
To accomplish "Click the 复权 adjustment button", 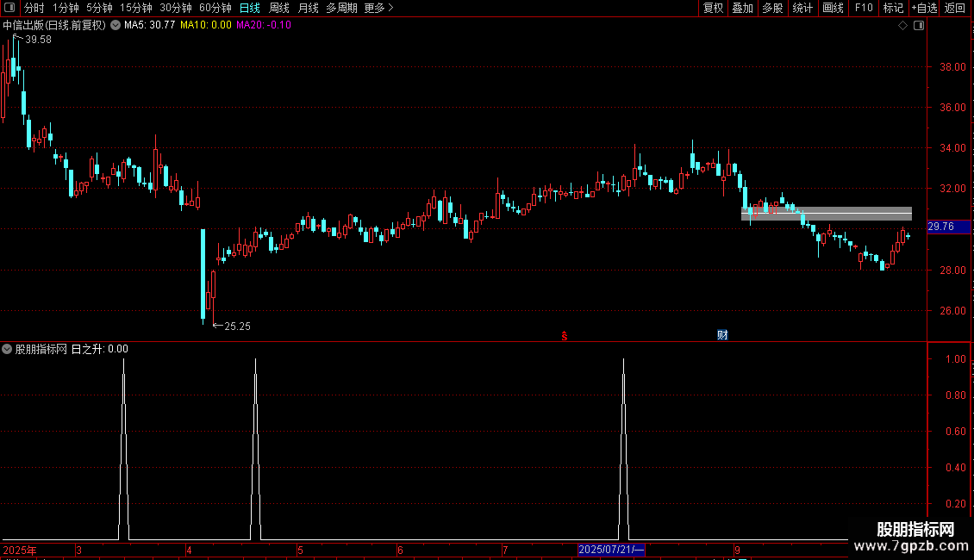I will click(713, 8).
